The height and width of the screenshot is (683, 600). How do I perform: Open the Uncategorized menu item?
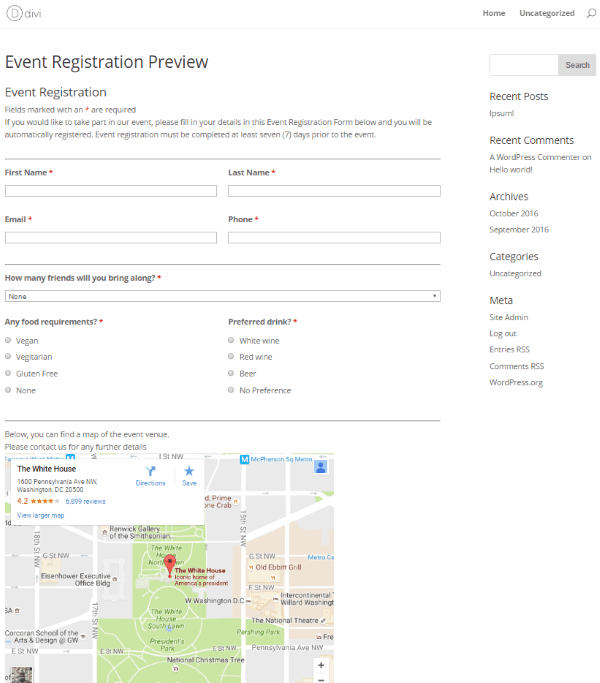coord(547,13)
